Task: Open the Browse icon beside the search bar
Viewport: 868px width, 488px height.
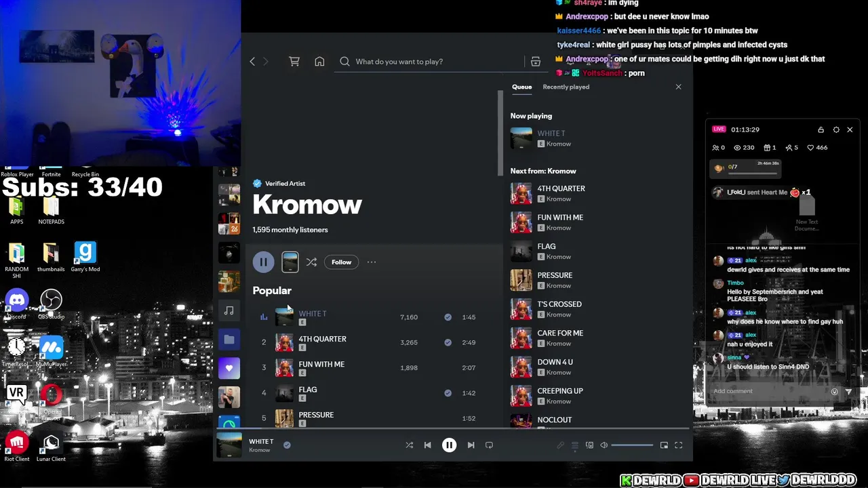Action: click(x=536, y=62)
